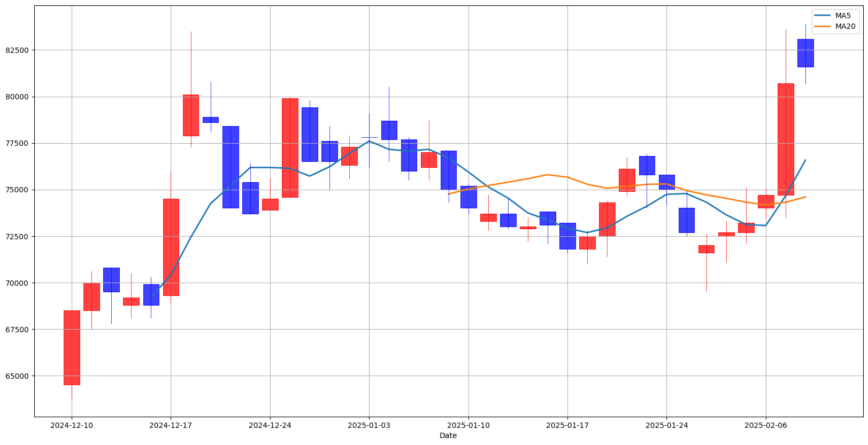868x445 pixels.
Task: Click the first red candle on 2024-12-10
Action: [72, 347]
